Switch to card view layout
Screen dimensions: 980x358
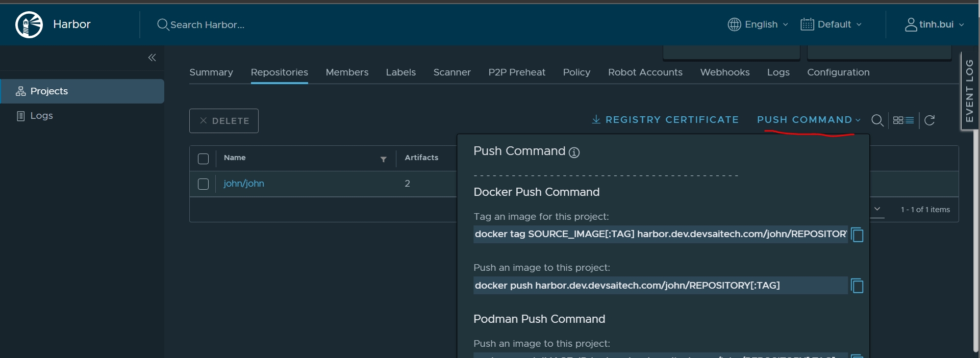pyautogui.click(x=898, y=120)
